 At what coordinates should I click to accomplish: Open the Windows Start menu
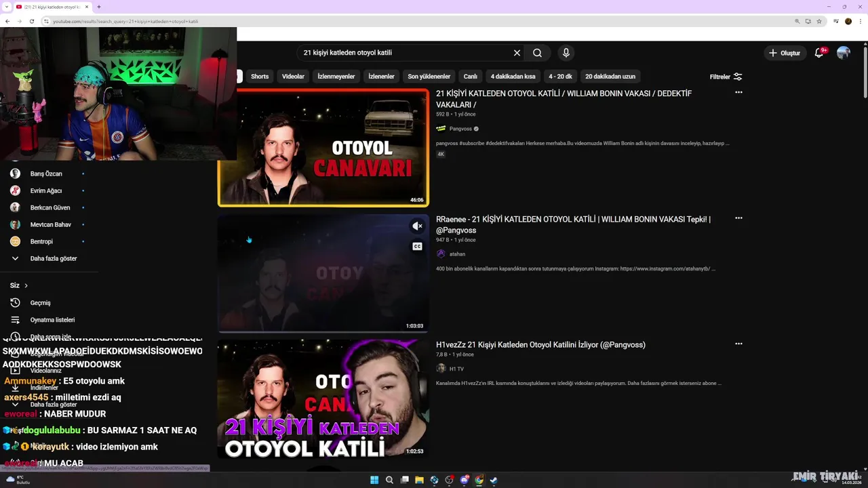[x=374, y=480]
